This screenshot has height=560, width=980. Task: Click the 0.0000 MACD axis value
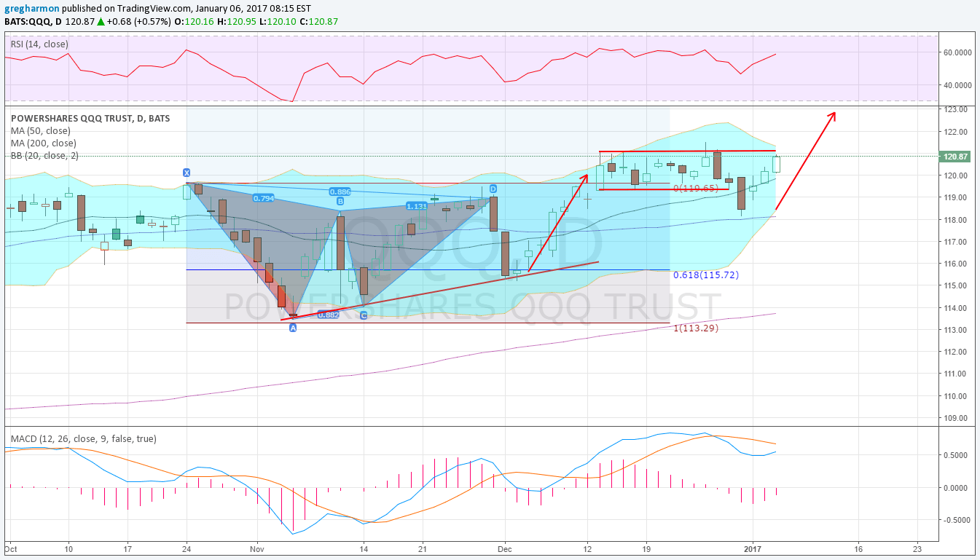pyautogui.click(x=957, y=488)
